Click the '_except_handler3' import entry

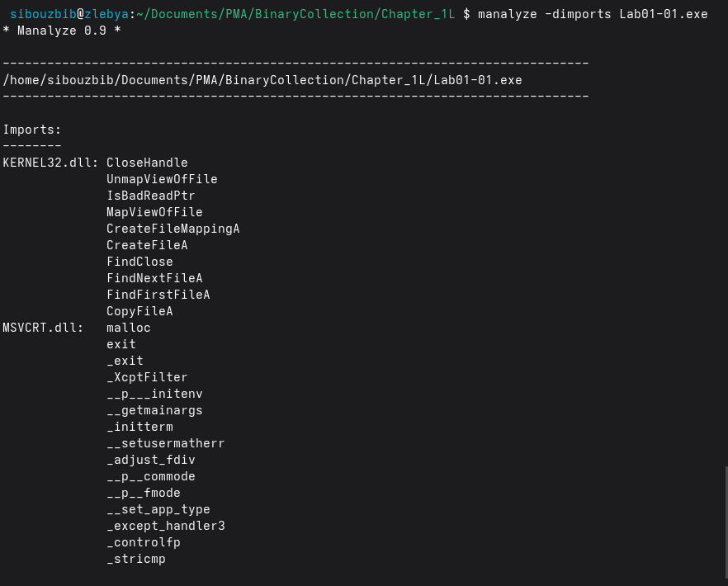[x=165, y=526]
